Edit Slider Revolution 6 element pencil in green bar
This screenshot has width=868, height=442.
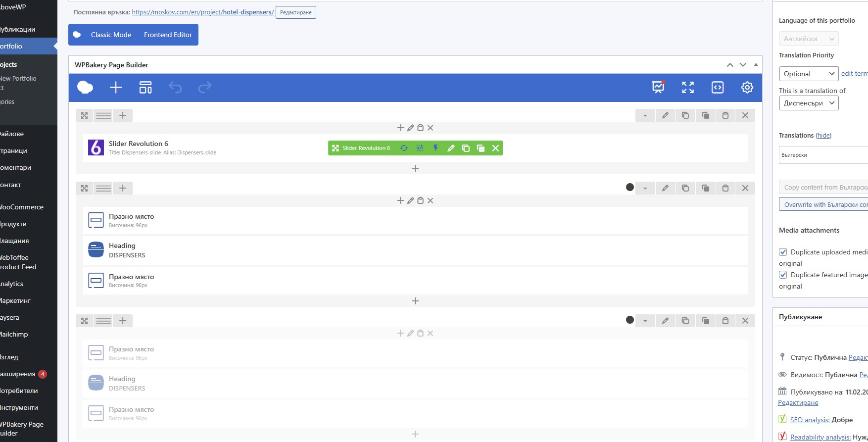coord(451,148)
